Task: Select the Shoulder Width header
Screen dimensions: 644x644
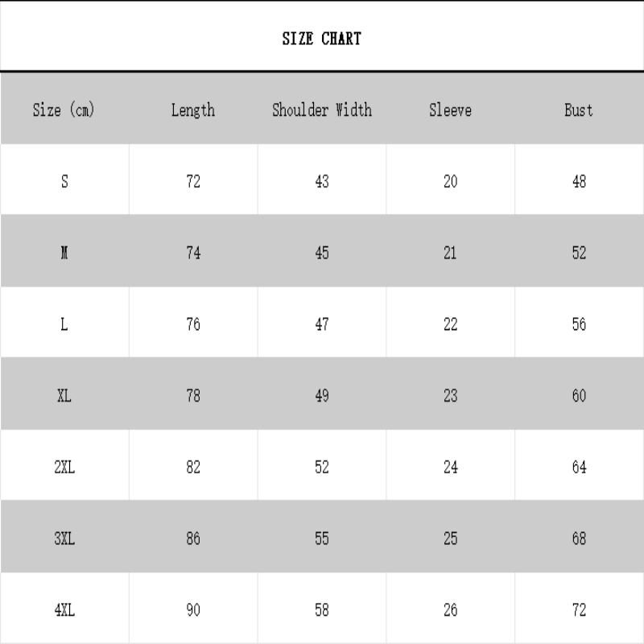Action: 322,110
